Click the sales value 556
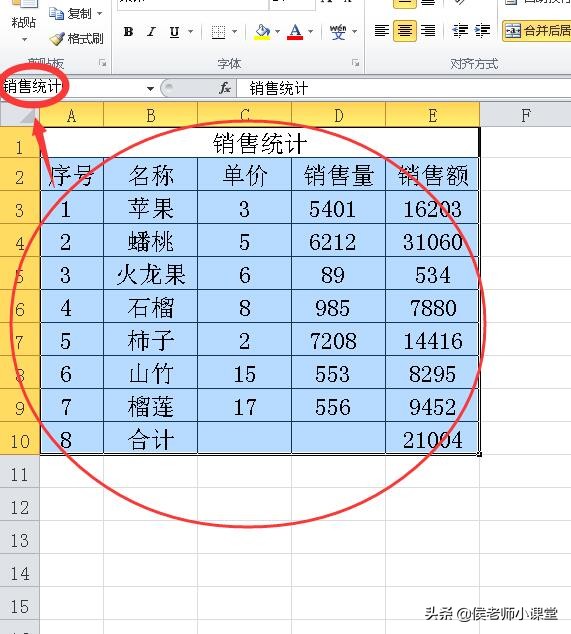Screen dimensions: 571x634 tap(338, 405)
